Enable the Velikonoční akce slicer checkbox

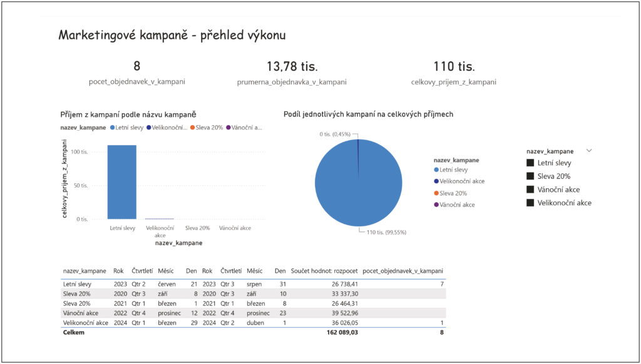coord(530,203)
